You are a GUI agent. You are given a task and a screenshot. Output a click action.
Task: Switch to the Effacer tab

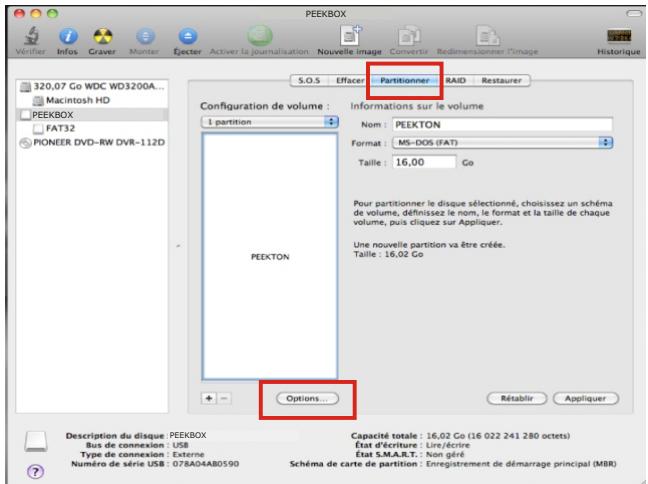350,80
